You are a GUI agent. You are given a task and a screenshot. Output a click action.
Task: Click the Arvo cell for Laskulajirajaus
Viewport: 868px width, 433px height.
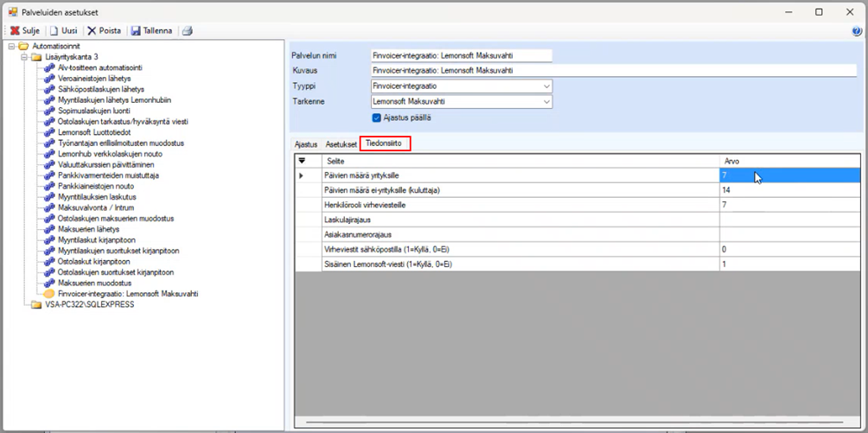point(788,220)
